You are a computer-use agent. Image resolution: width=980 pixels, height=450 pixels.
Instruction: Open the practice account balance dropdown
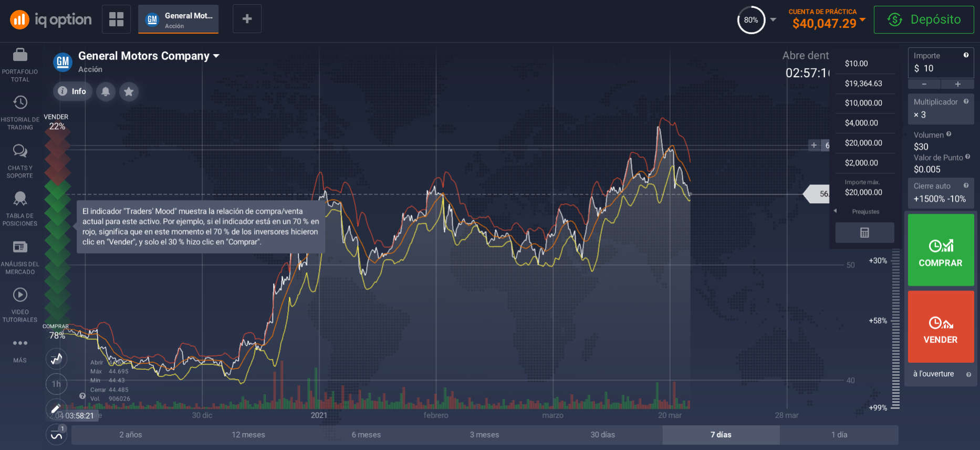click(x=862, y=19)
